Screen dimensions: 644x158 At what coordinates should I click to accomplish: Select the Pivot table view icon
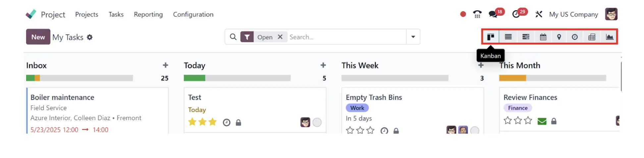point(592,37)
